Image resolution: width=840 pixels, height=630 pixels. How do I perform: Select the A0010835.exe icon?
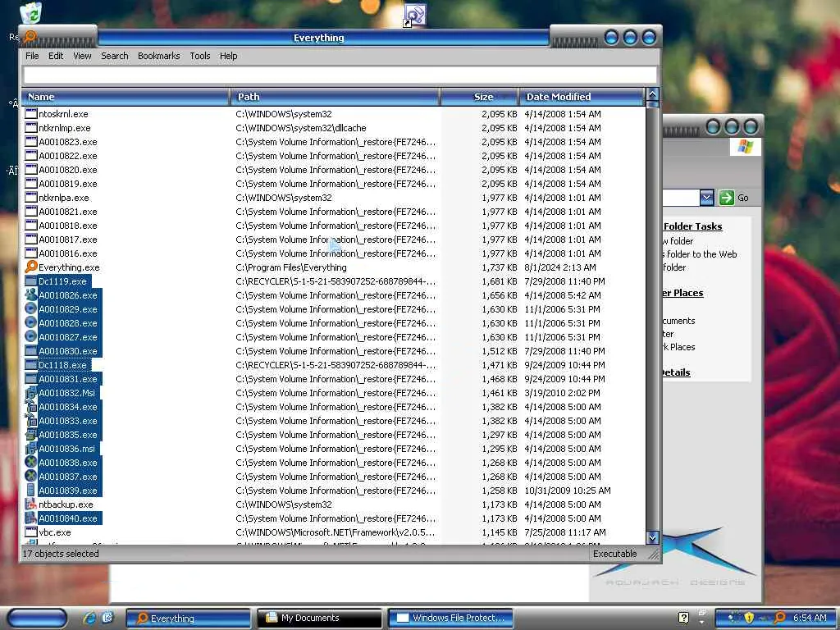pyautogui.click(x=31, y=435)
